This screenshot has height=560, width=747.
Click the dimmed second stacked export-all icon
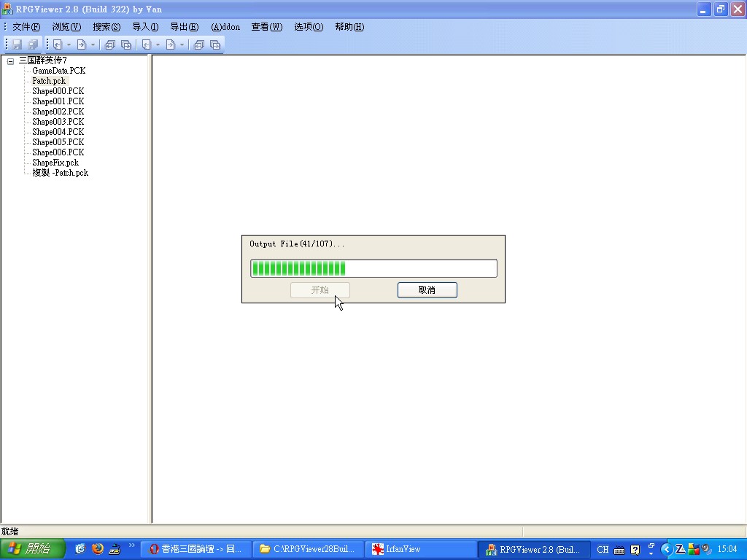[215, 44]
